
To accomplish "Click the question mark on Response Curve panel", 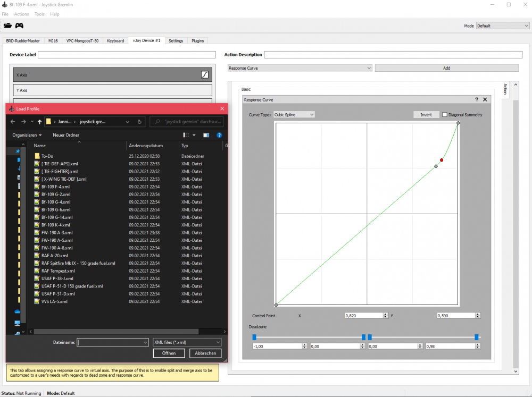I will (x=477, y=99).
